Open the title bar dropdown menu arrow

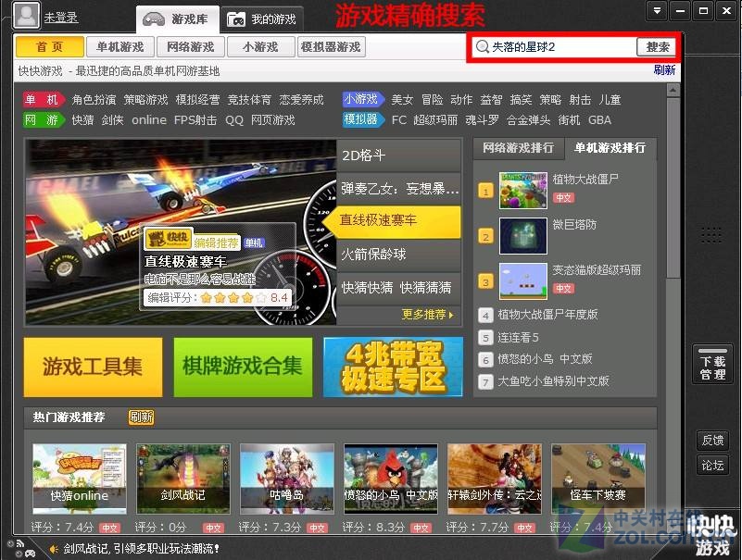[x=657, y=10]
